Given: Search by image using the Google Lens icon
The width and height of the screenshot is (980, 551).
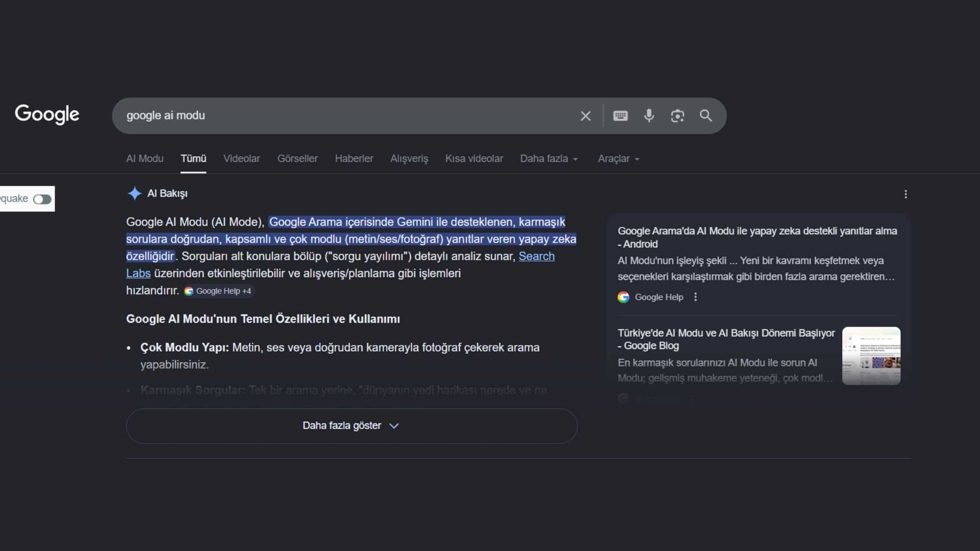Looking at the screenshot, I should [x=677, y=115].
